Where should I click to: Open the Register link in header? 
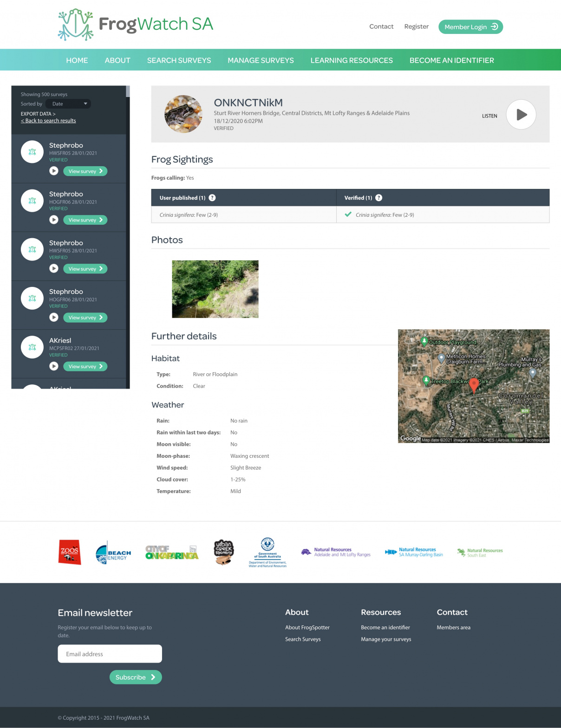[417, 26]
